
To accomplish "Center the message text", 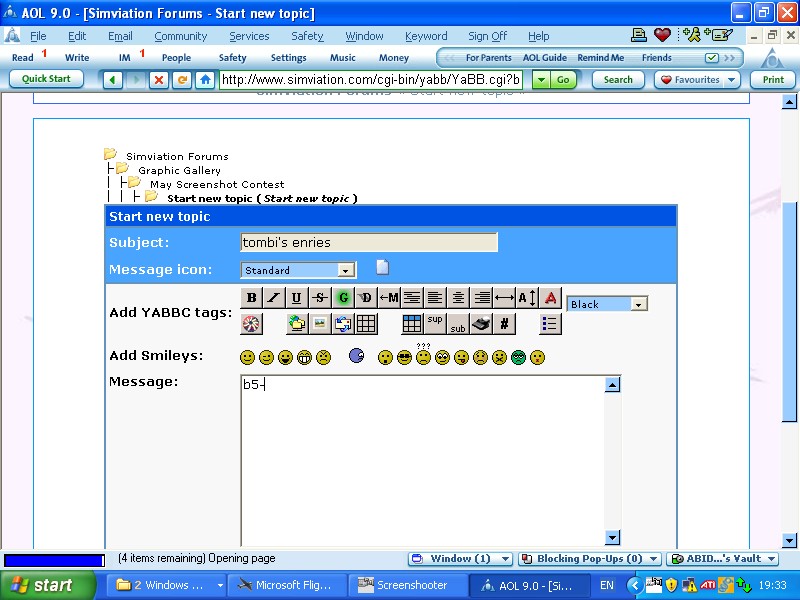I will [x=458, y=297].
